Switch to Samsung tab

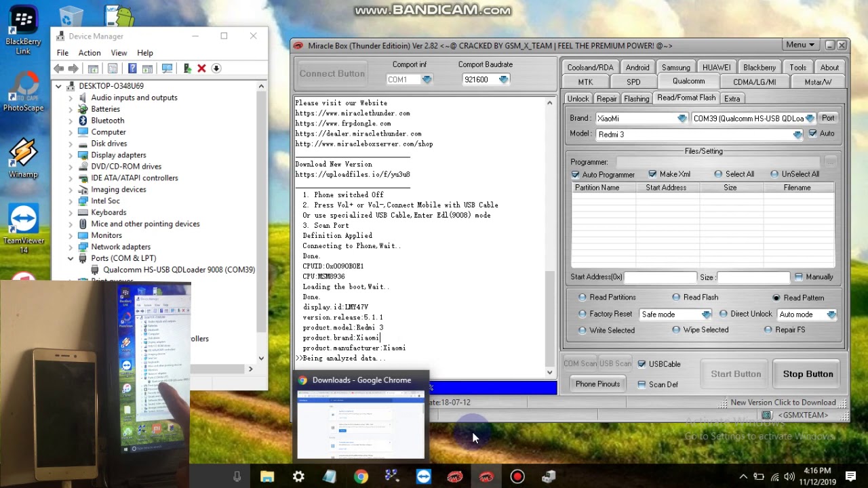[676, 68]
